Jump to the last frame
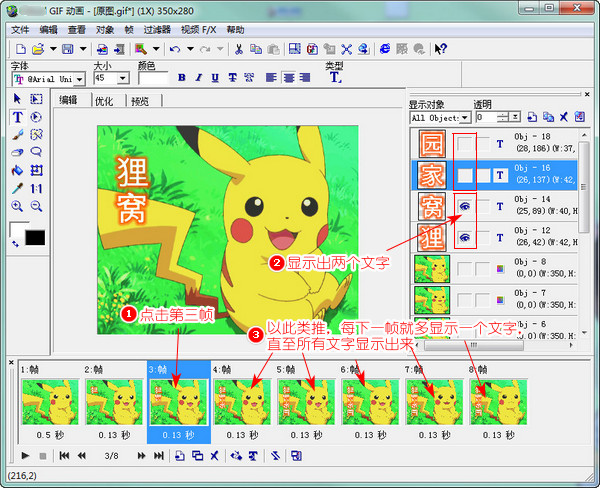Screen dimensions: 600x488 pyautogui.click(x=159, y=456)
